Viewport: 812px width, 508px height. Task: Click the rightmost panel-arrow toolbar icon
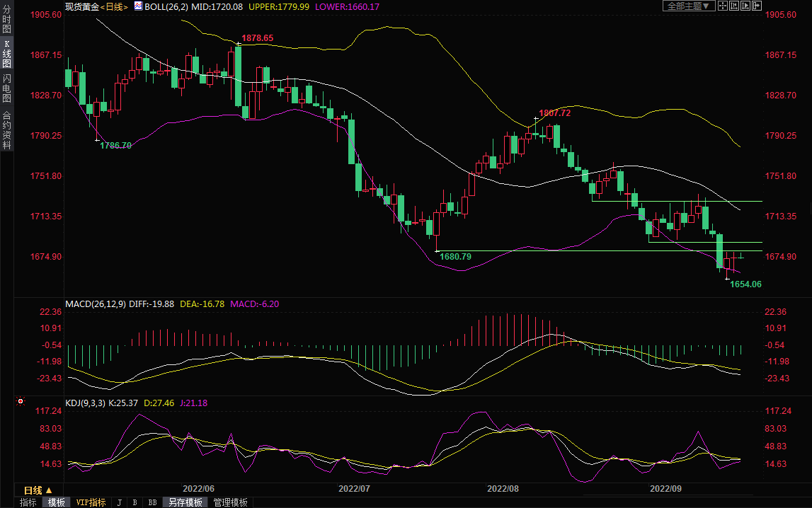tap(757, 6)
